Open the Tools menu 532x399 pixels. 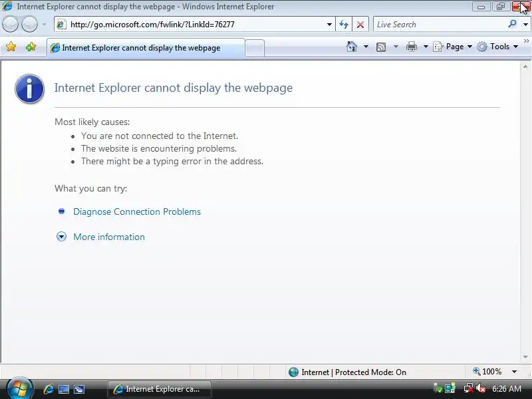[x=497, y=47]
